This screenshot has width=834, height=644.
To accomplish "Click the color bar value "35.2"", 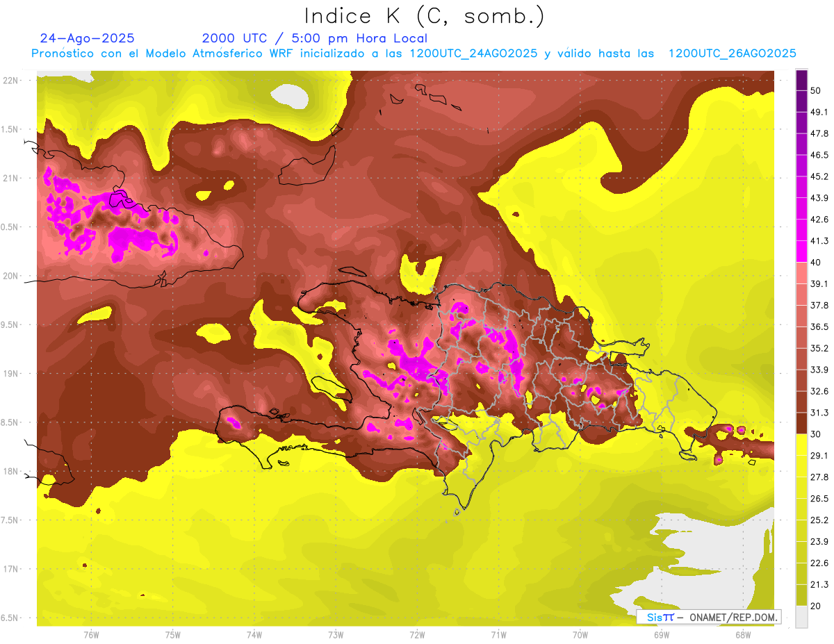I will pyautogui.click(x=819, y=348).
